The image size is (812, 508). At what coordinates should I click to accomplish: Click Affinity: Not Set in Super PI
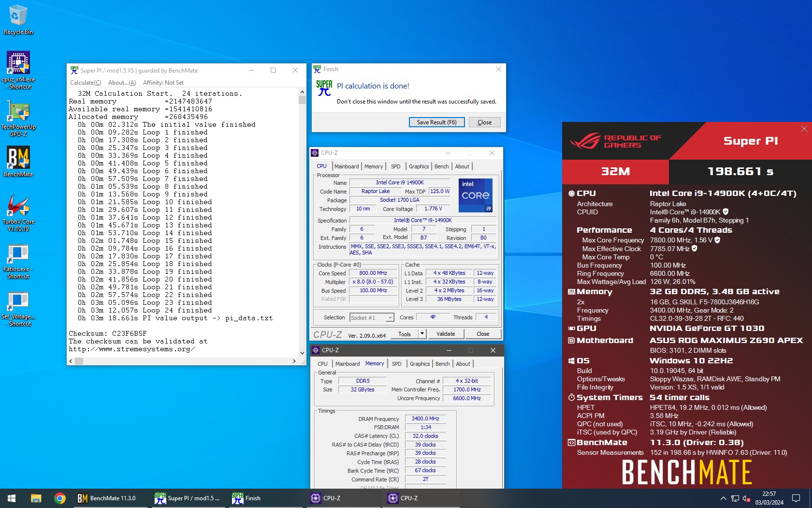[163, 83]
